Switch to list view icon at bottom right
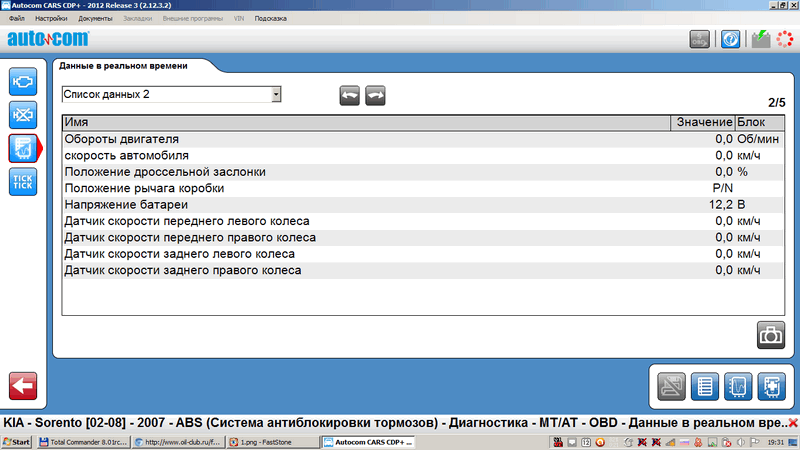Screen dimensions: 800x450 click(705, 386)
